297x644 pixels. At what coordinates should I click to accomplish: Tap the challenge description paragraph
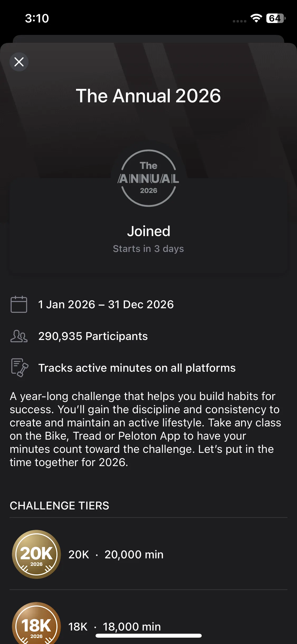[145, 429]
